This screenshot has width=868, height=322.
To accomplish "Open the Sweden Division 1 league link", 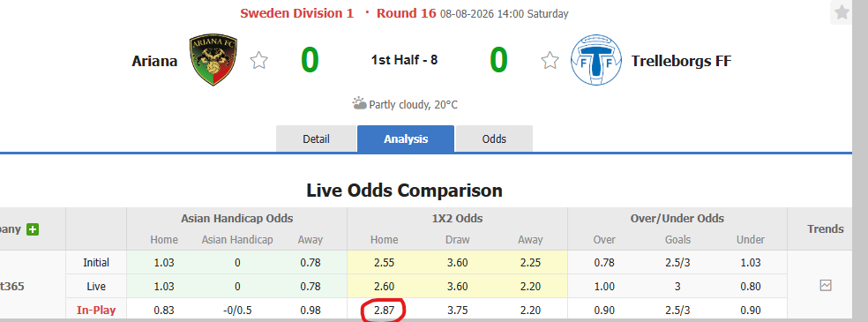I will coord(296,13).
